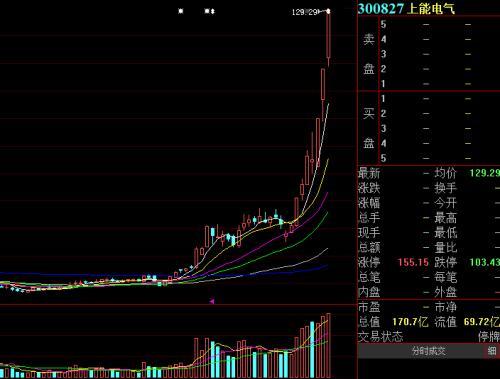Click the 均价 129.29 average price

[x=485, y=173]
